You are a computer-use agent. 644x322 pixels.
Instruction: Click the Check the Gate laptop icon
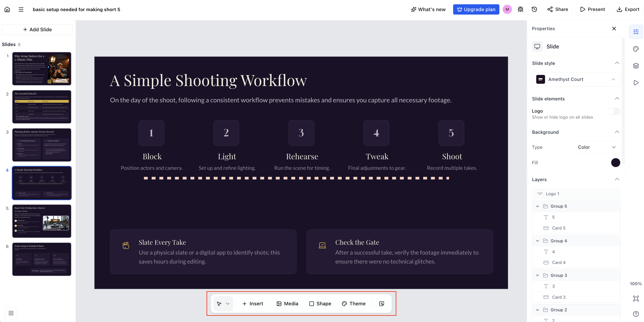[322, 245]
